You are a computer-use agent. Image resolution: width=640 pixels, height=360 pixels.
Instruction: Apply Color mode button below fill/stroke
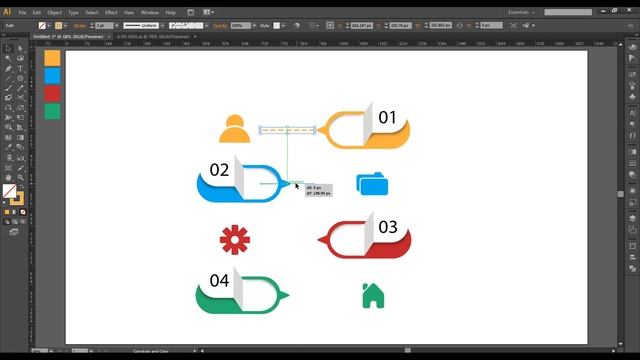[x=7, y=212]
